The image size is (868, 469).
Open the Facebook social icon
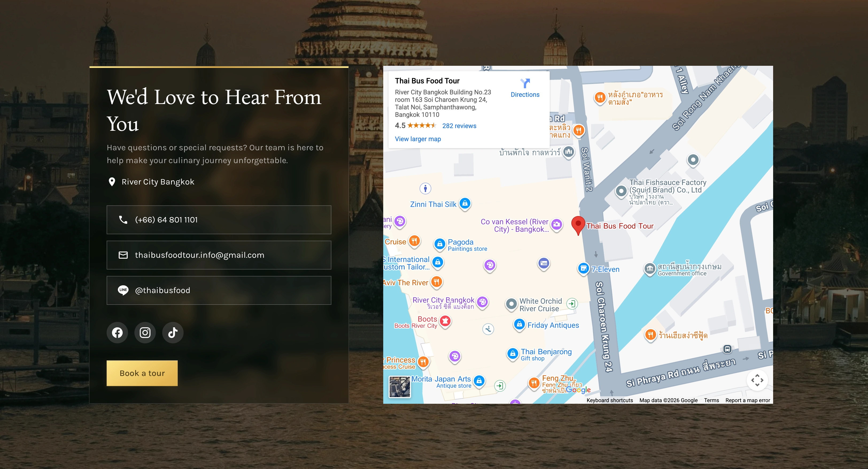(x=117, y=332)
